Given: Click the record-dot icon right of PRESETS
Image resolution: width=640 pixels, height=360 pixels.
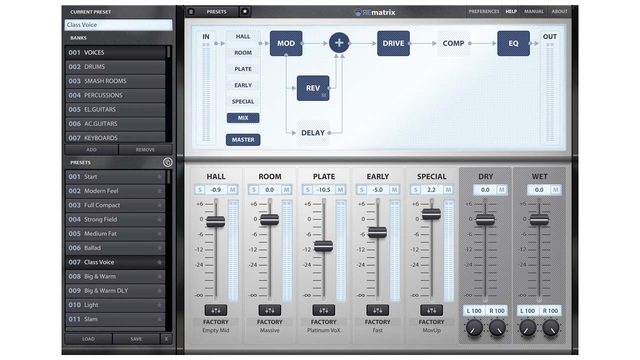Looking at the screenshot, I should click(245, 11).
